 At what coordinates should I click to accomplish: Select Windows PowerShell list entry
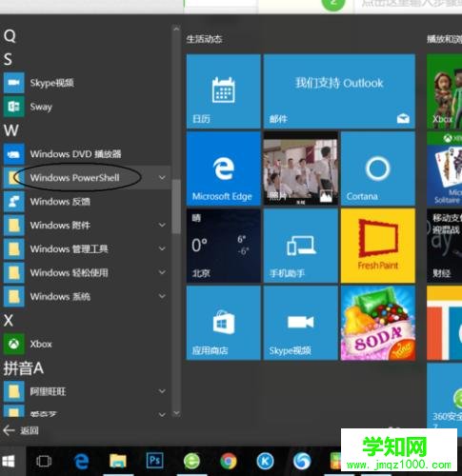pyautogui.click(x=86, y=177)
